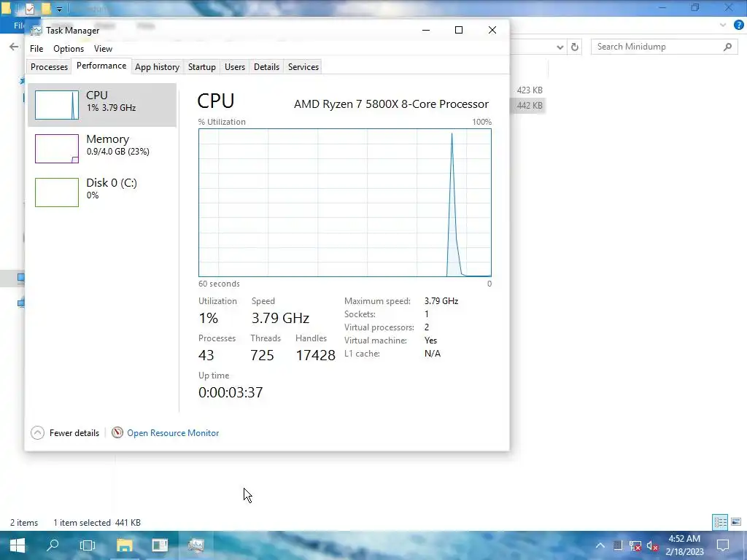Switch to App history tab
The height and width of the screenshot is (560, 747).
click(x=157, y=67)
